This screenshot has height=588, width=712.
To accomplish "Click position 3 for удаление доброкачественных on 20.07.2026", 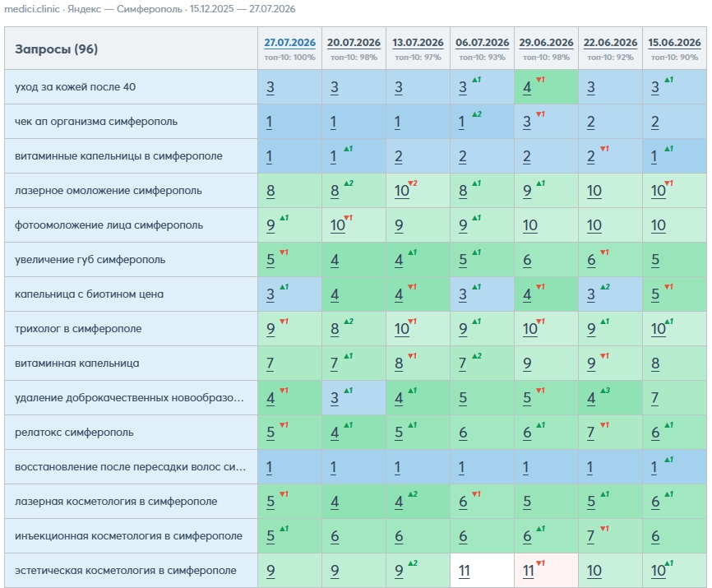I will pyautogui.click(x=335, y=398).
